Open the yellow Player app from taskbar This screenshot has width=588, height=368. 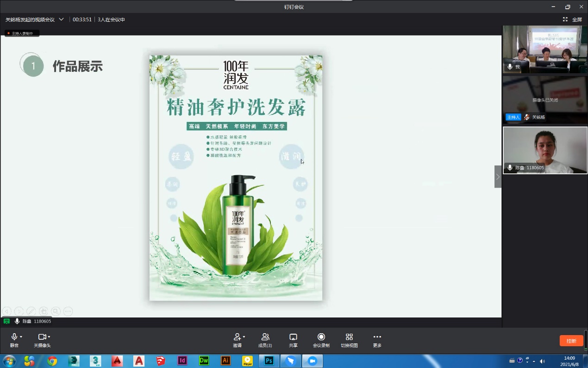click(x=248, y=361)
